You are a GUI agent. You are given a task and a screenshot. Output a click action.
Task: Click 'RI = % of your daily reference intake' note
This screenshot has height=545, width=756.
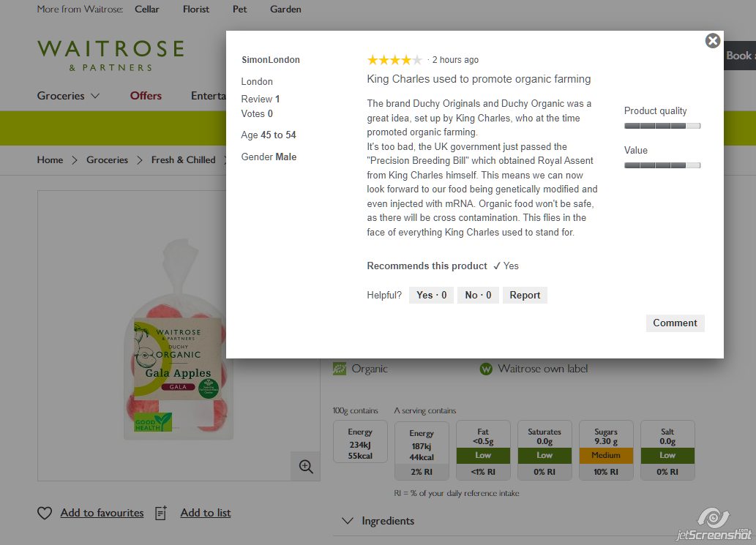(x=457, y=494)
